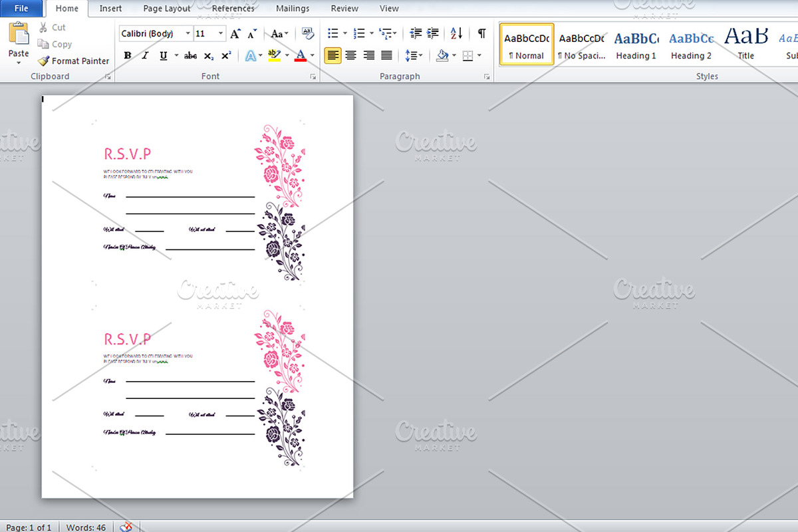Clear formatting with the eraser icon
This screenshot has width=798, height=532.
pyautogui.click(x=307, y=33)
